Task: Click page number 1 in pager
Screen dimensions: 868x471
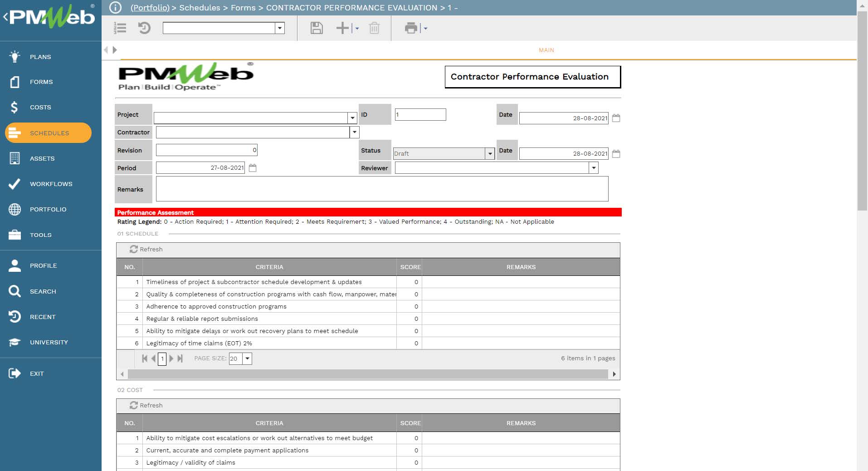Action: click(162, 358)
